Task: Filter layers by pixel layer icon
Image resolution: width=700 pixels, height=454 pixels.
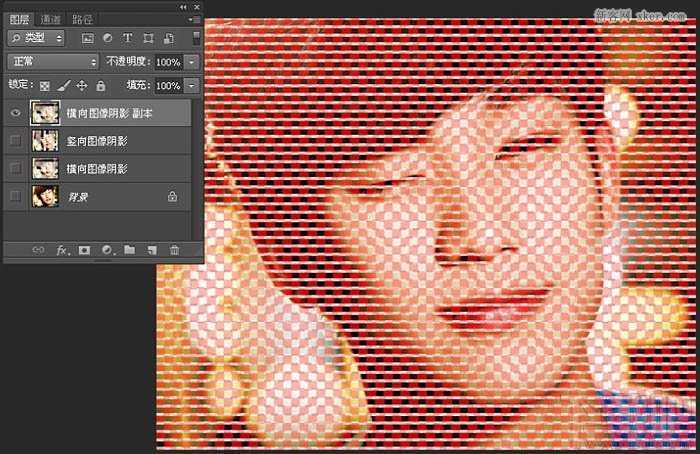Action: point(88,38)
